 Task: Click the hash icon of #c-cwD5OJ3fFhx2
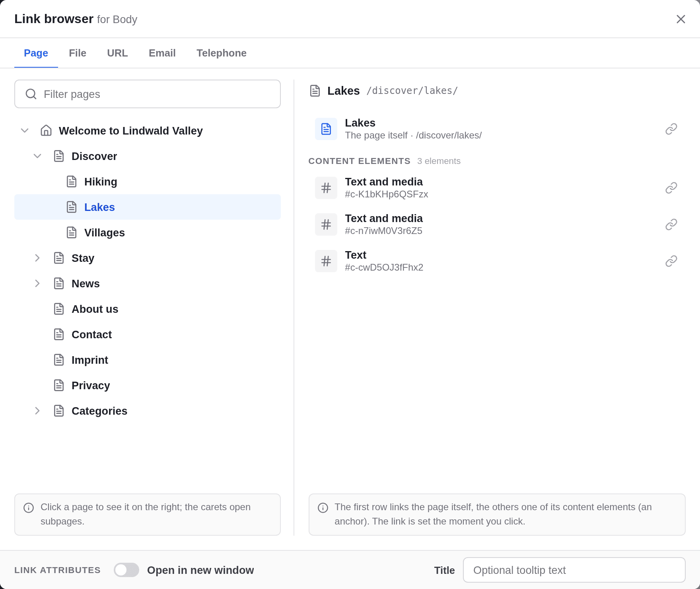pyautogui.click(x=326, y=261)
